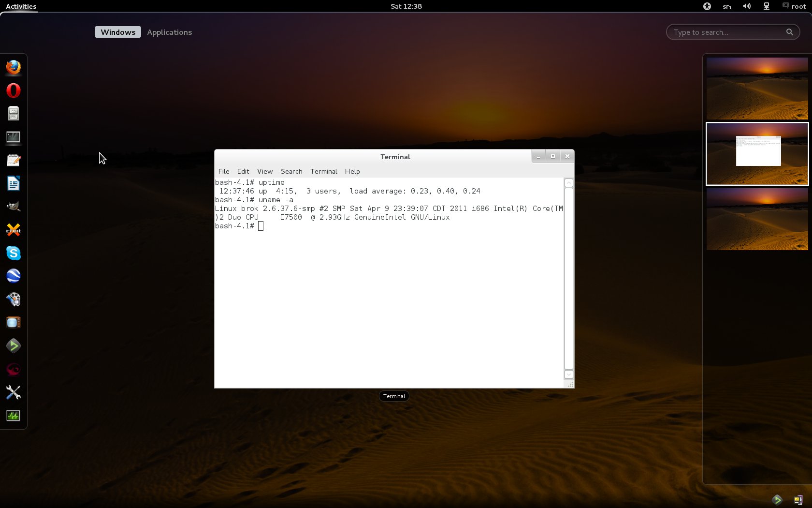This screenshot has width=812, height=508.
Task: Click the Type to search field
Action: pos(727,32)
